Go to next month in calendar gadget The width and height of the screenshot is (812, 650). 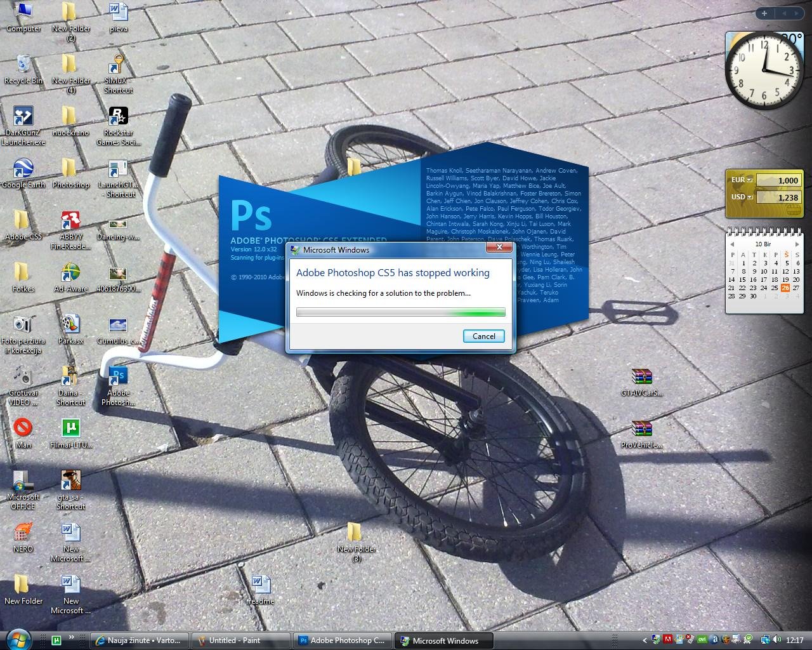tap(797, 244)
